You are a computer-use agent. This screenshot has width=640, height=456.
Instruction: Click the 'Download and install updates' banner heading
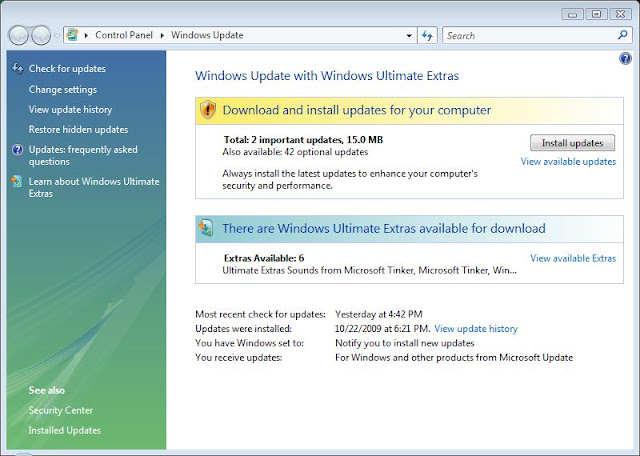point(357,110)
